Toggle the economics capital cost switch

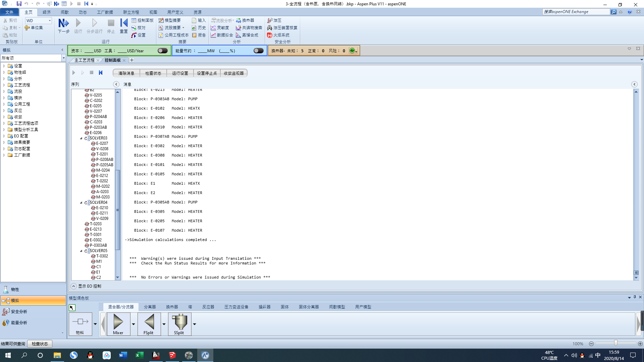tap(163, 51)
